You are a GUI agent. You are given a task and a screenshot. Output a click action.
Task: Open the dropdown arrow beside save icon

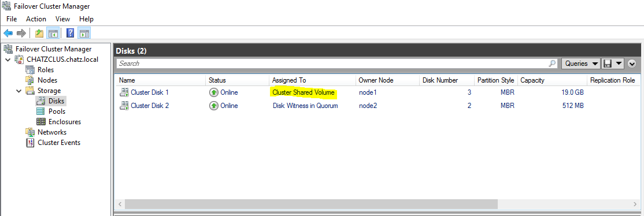[x=619, y=64]
